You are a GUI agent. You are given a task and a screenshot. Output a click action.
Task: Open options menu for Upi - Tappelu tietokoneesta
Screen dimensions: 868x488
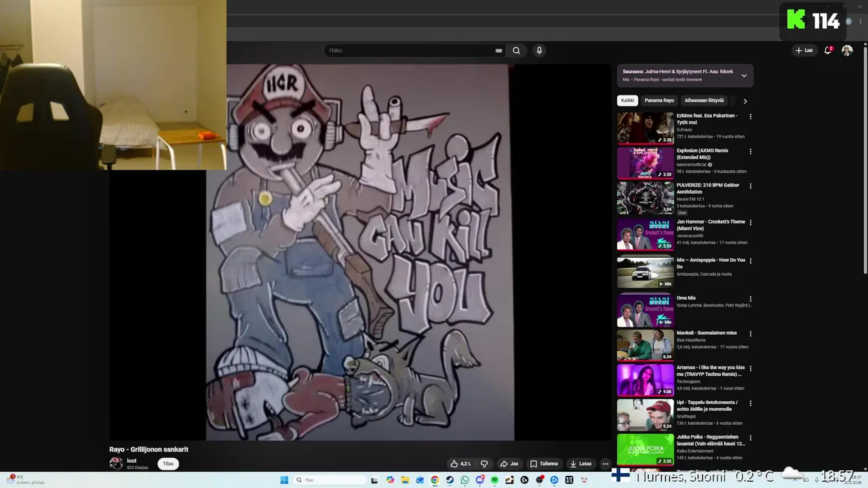[750, 403]
